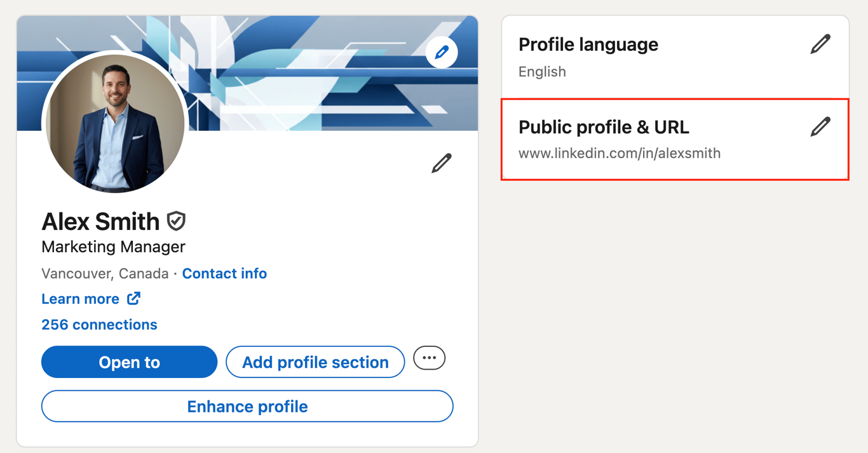
Task: Edit the Public profile & URL pencil
Action: [x=820, y=126]
